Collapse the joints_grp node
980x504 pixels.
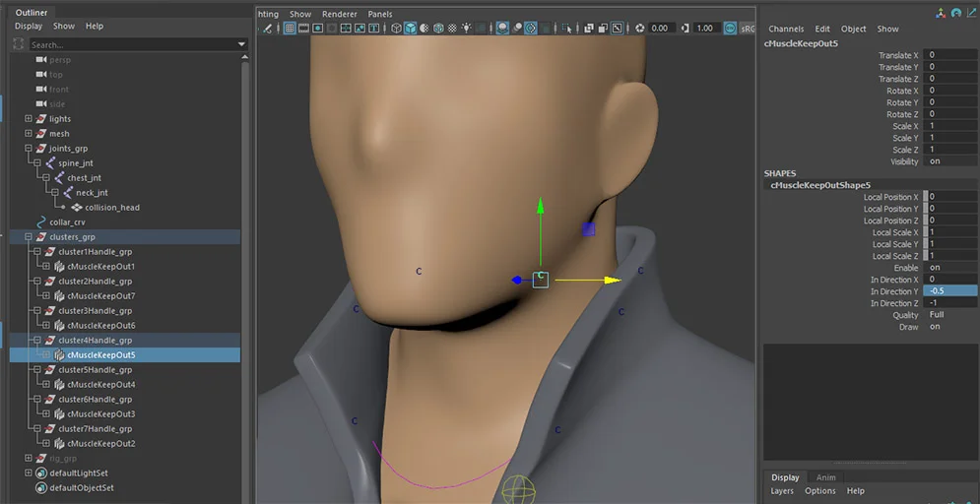click(29, 149)
